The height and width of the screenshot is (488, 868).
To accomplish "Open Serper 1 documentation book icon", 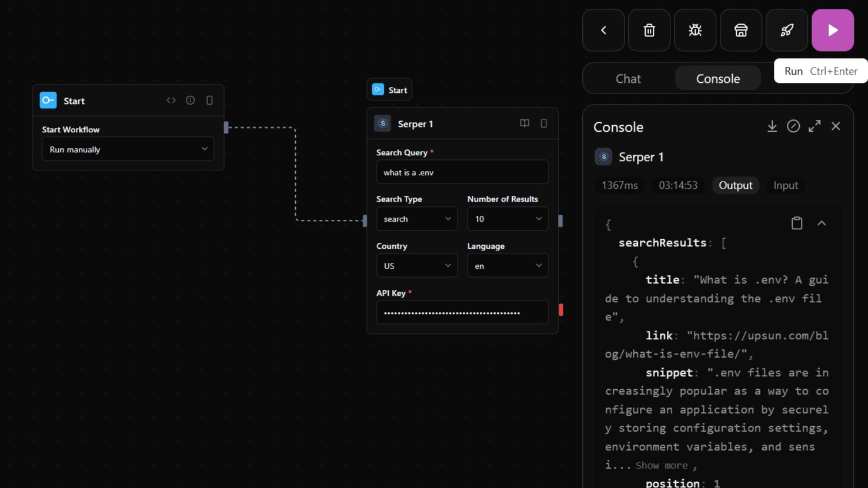I will [523, 123].
